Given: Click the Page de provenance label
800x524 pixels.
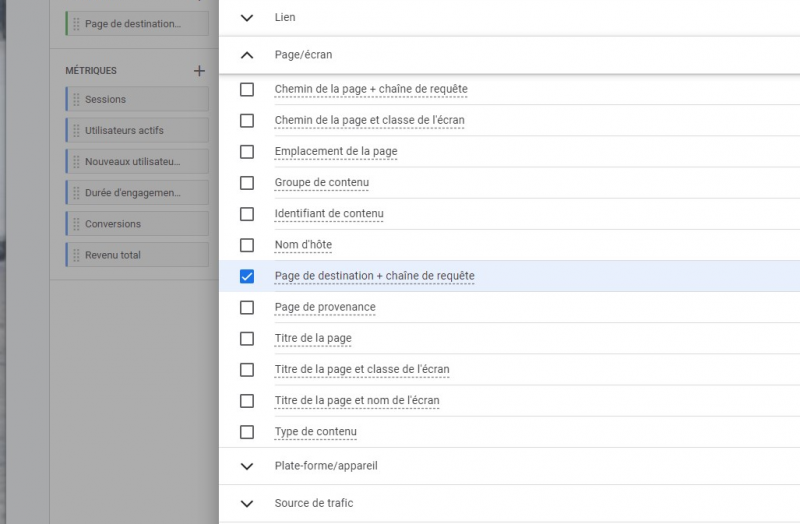Looking at the screenshot, I should click(325, 307).
